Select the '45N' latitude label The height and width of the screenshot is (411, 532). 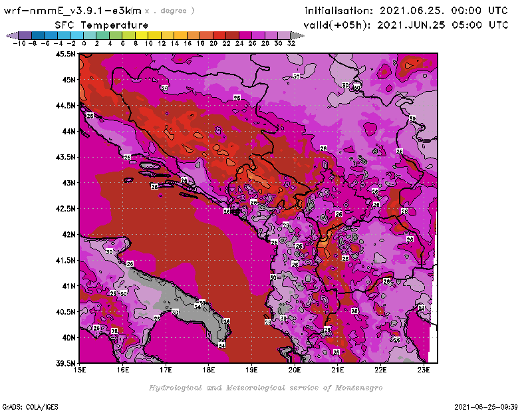pyautogui.click(x=69, y=80)
